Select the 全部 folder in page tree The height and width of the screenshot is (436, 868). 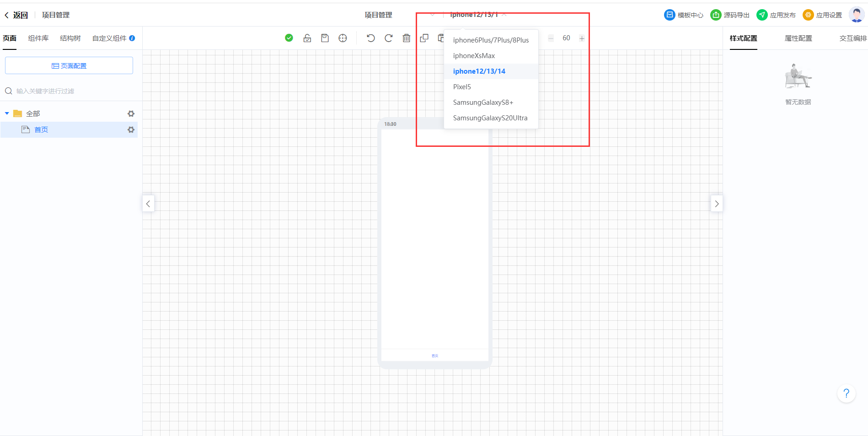coord(33,113)
